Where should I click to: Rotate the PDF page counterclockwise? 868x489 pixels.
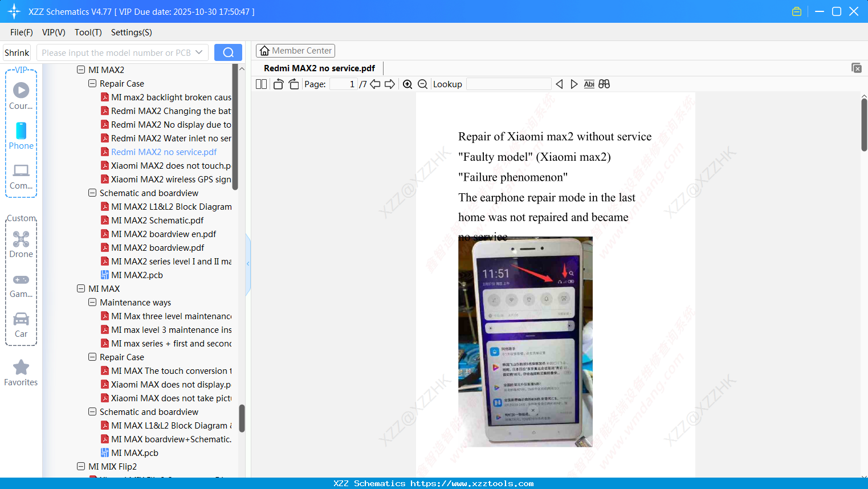click(x=278, y=84)
